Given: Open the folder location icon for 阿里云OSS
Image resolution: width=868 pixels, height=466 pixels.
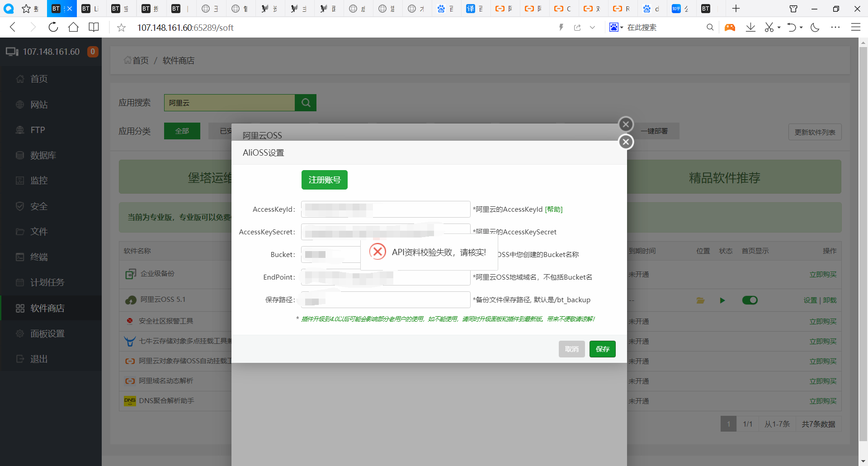Looking at the screenshot, I should (701, 300).
